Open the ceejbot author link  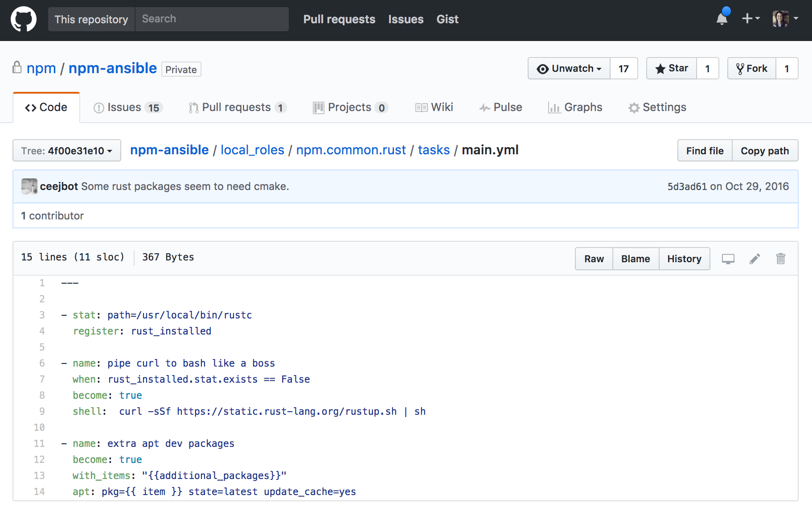(x=59, y=186)
